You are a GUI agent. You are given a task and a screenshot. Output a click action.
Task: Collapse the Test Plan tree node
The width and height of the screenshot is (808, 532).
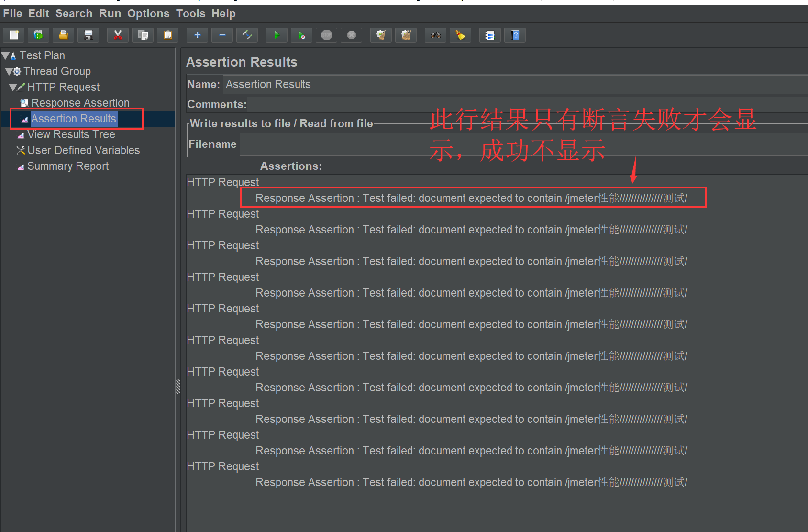pyautogui.click(x=5, y=56)
